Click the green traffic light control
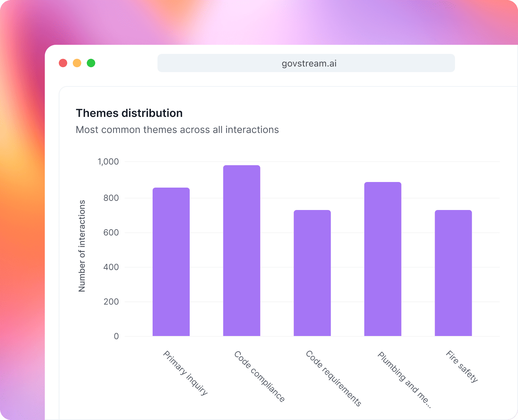518x420 pixels. tap(91, 63)
